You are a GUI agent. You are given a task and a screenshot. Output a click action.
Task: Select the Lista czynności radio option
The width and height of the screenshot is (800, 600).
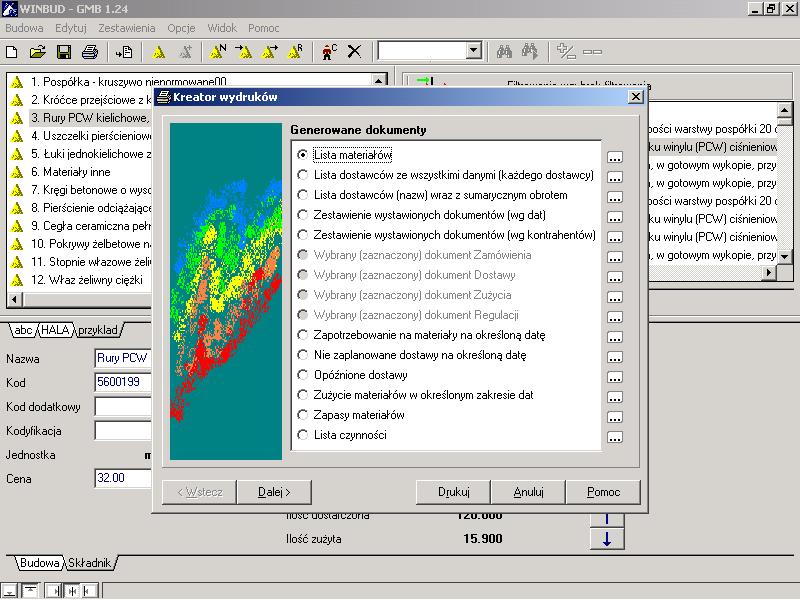[x=303, y=435]
